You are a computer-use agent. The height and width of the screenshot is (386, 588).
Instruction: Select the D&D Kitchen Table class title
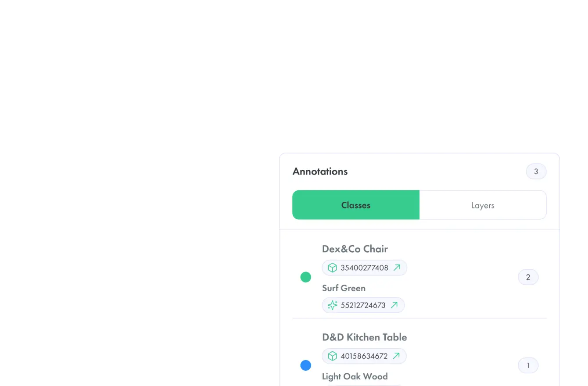point(364,337)
